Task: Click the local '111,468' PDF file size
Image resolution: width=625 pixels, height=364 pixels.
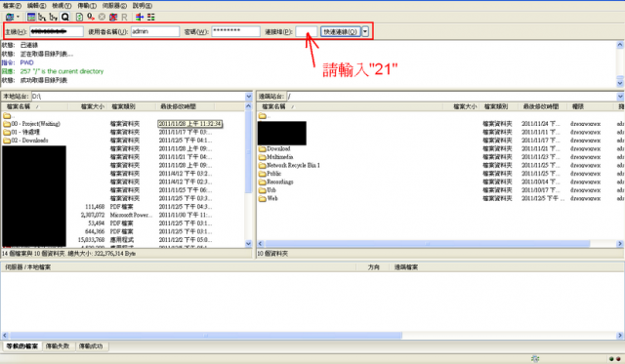Action: click(x=95, y=207)
